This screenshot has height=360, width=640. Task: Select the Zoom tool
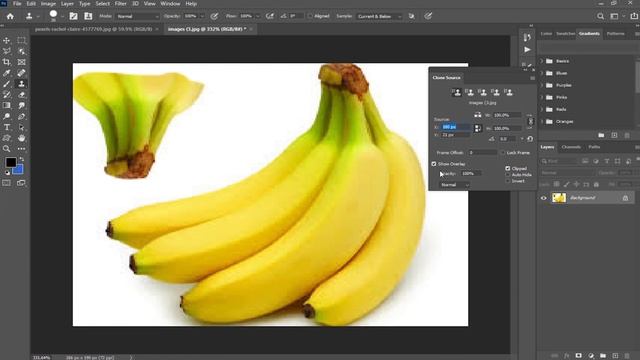pos(7,149)
